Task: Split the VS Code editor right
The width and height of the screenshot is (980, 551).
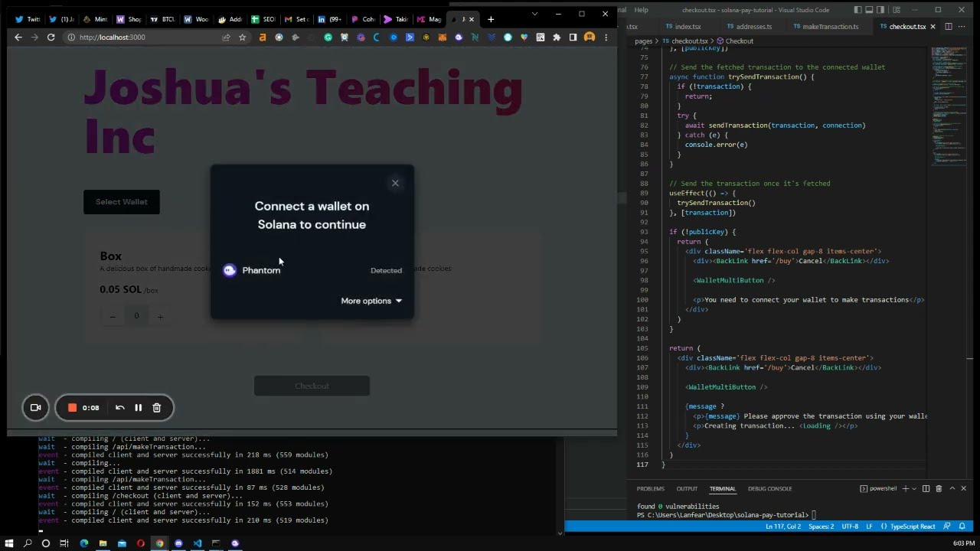Action: pos(949,27)
